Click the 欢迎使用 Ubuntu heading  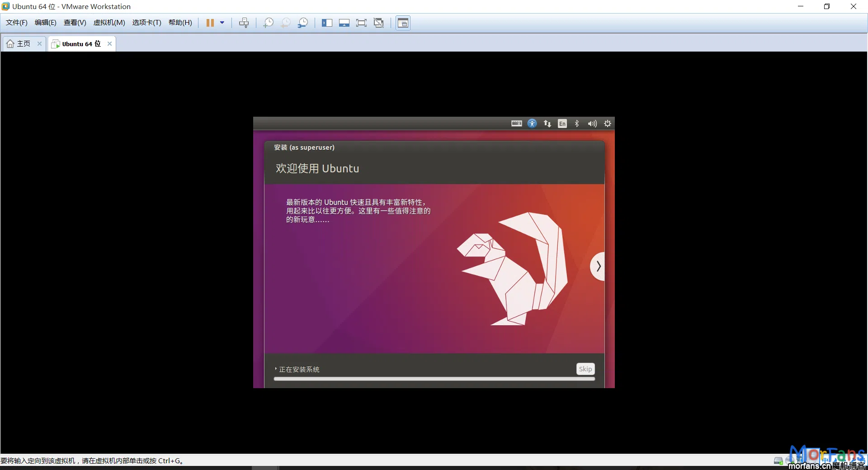pyautogui.click(x=317, y=168)
